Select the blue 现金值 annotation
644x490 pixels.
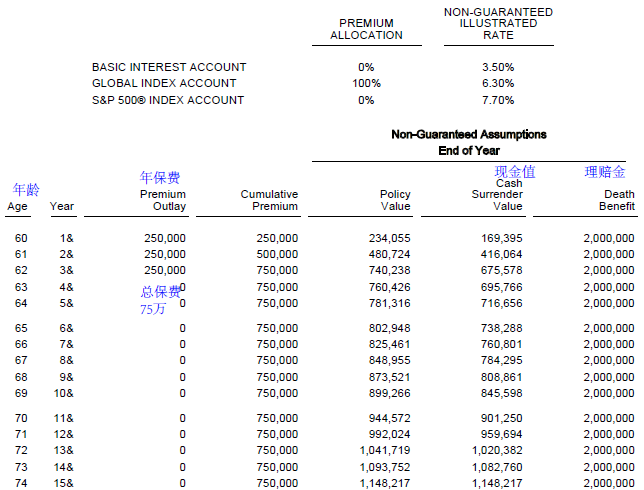(515, 171)
